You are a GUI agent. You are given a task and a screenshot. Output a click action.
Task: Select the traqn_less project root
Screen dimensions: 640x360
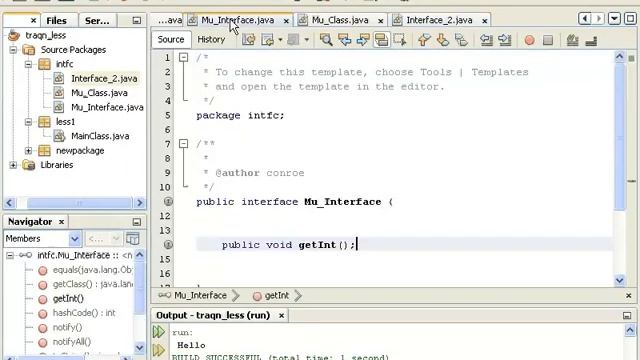coord(45,36)
